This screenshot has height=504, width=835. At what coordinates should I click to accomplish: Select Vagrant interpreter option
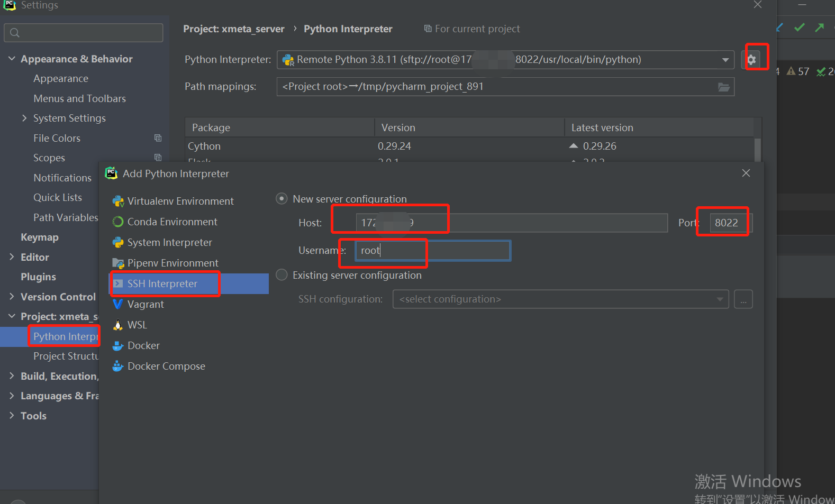point(146,304)
